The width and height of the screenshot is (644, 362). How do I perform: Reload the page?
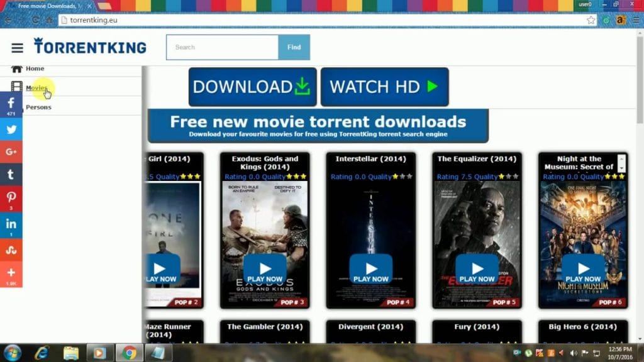tap(35, 20)
